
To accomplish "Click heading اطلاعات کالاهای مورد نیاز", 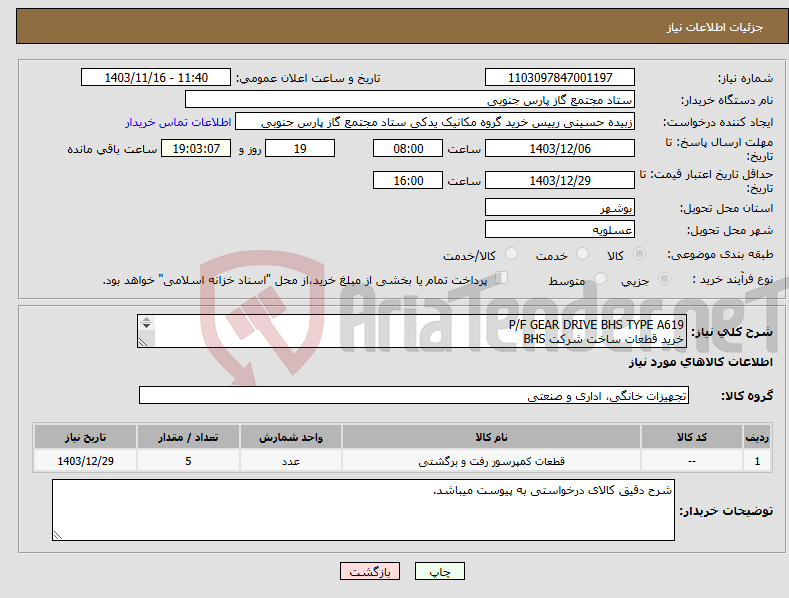I will click(x=700, y=362).
